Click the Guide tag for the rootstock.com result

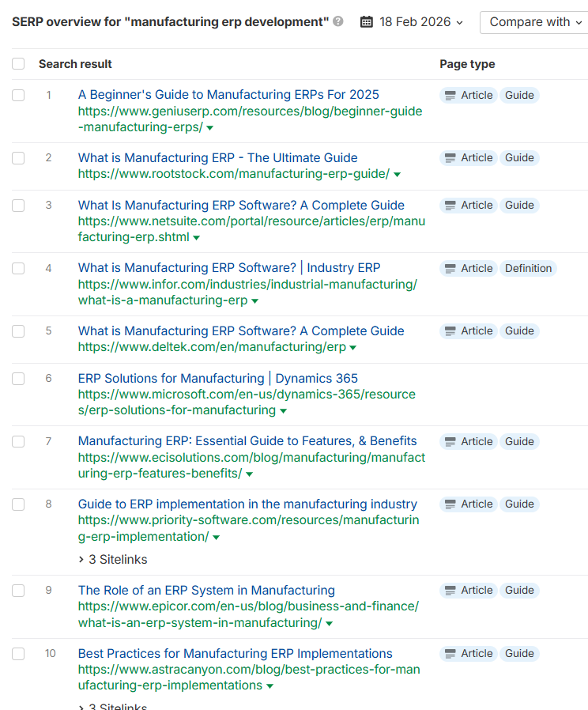519,157
